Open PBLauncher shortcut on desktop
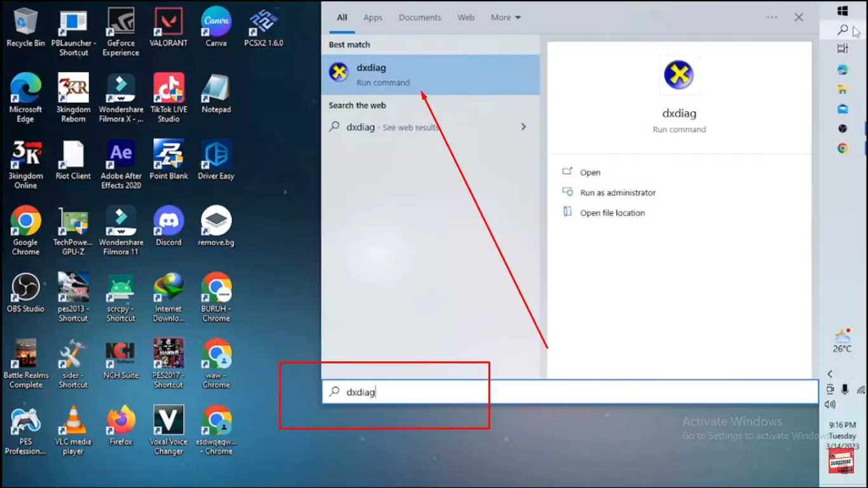Viewport: 868px width, 488px height. [x=73, y=32]
